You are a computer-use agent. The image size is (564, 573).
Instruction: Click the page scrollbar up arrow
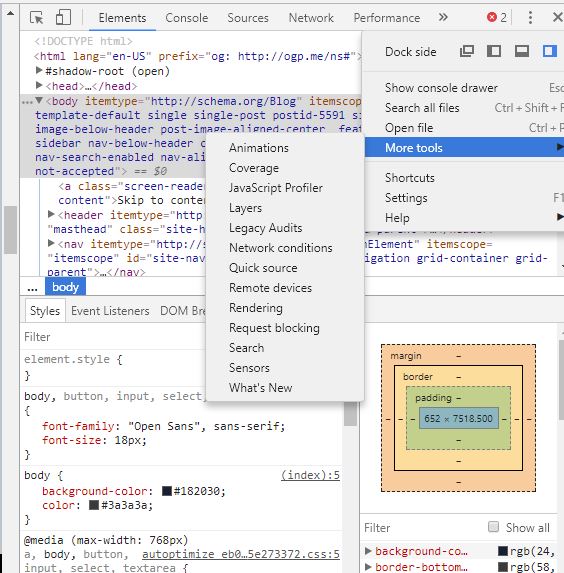pos(10,14)
